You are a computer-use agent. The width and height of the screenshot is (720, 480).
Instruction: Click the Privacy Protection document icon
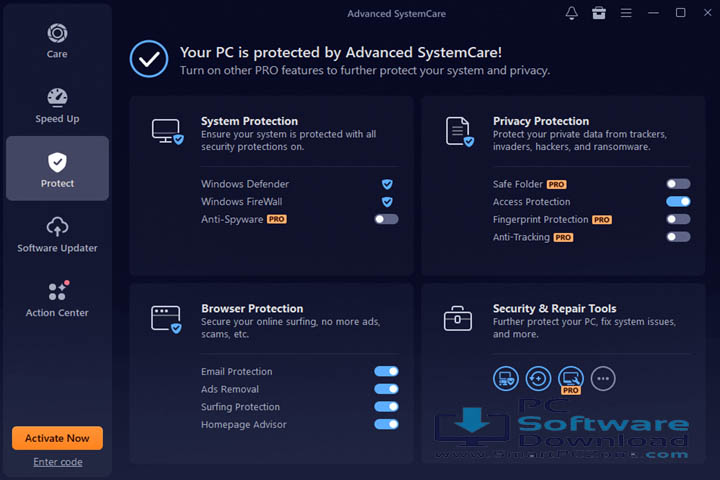460,132
